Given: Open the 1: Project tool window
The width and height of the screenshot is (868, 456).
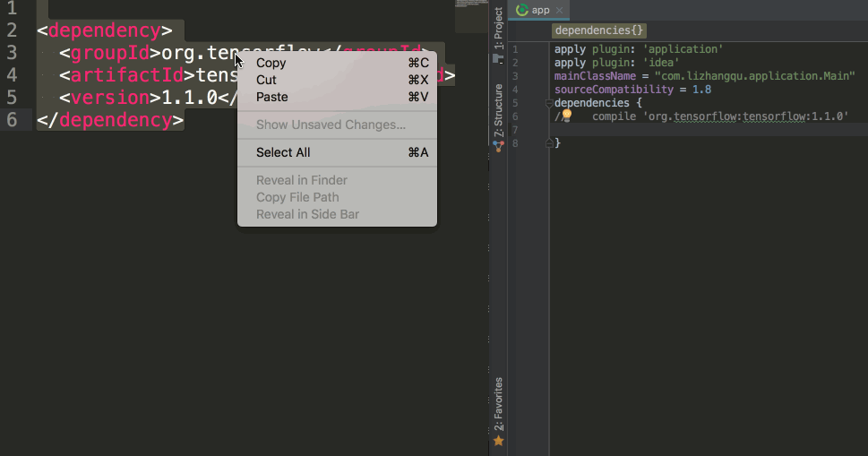Looking at the screenshot, I should click(499, 29).
